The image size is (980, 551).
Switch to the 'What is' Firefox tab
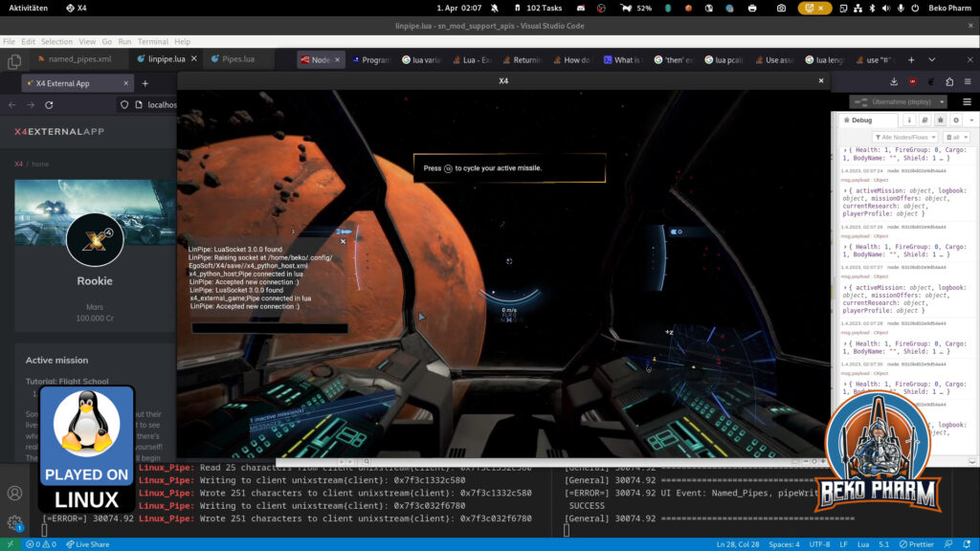(x=622, y=60)
